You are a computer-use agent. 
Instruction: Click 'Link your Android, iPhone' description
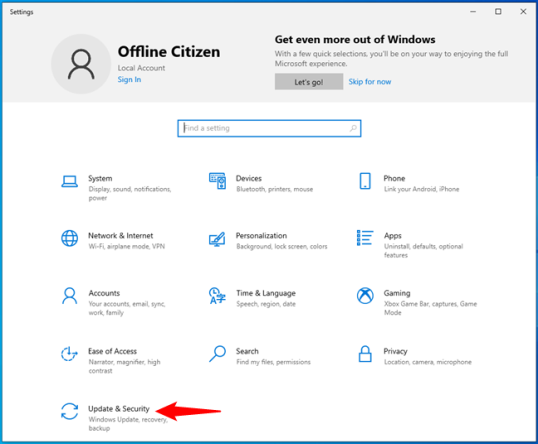coord(421,189)
